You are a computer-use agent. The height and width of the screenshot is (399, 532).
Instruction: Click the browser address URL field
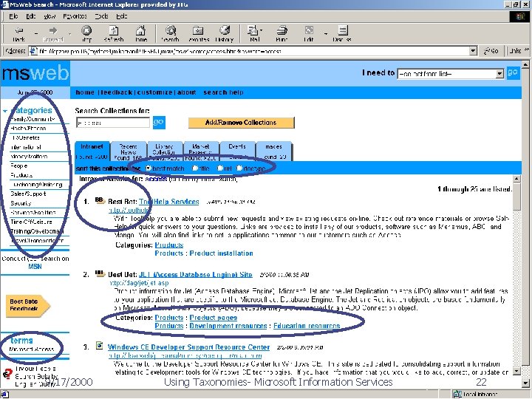coord(253,51)
